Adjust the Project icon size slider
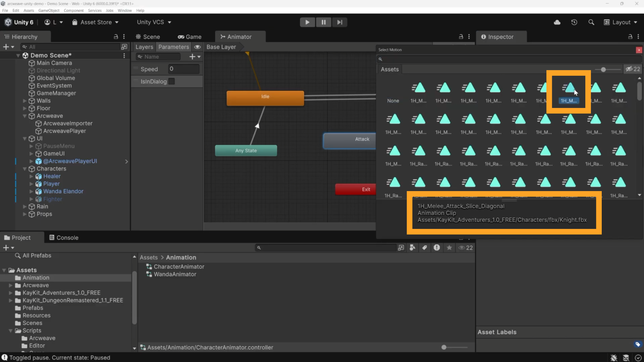The height and width of the screenshot is (362, 644). point(444,347)
